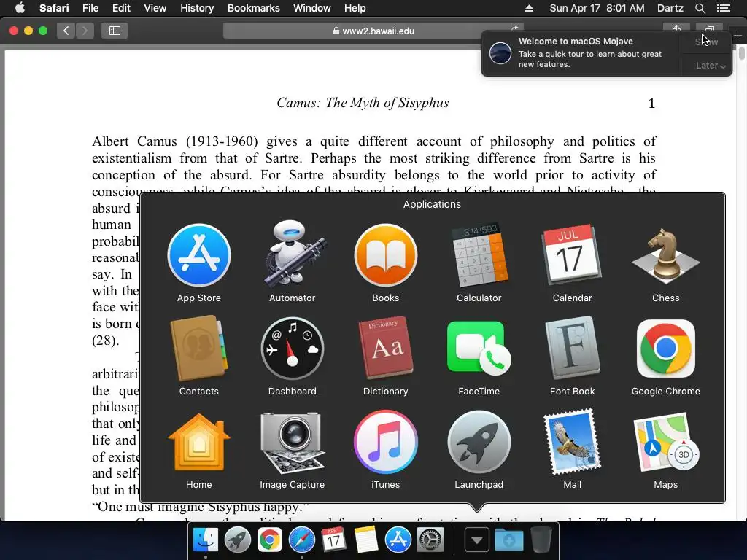Launch iTunes from the Applications grid

pos(386,442)
